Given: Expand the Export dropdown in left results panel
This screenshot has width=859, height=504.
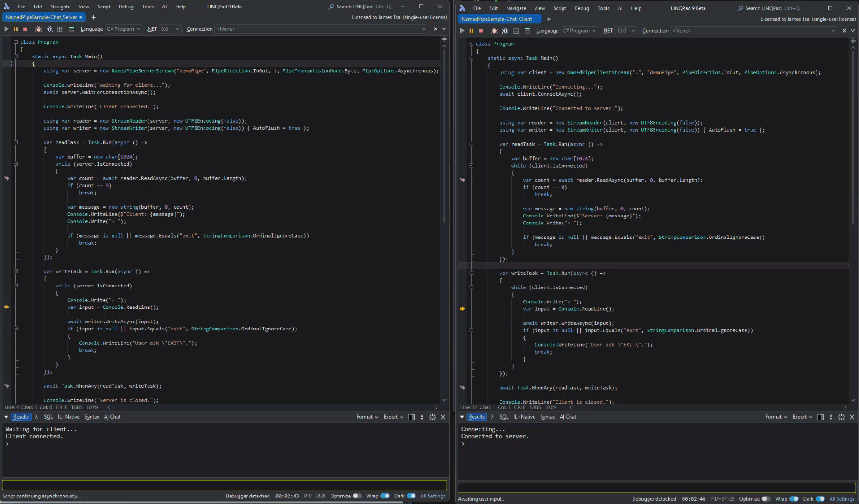Looking at the screenshot, I should 393,417.
